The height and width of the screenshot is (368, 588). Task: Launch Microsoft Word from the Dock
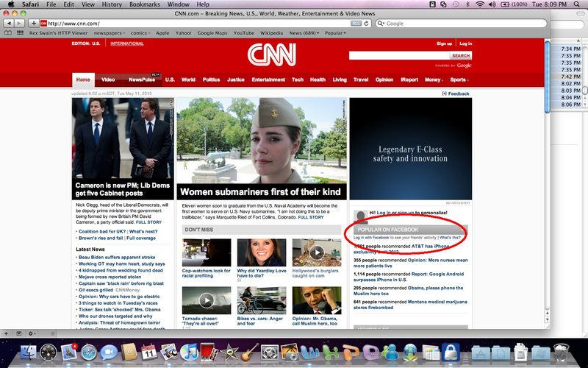pos(309,353)
